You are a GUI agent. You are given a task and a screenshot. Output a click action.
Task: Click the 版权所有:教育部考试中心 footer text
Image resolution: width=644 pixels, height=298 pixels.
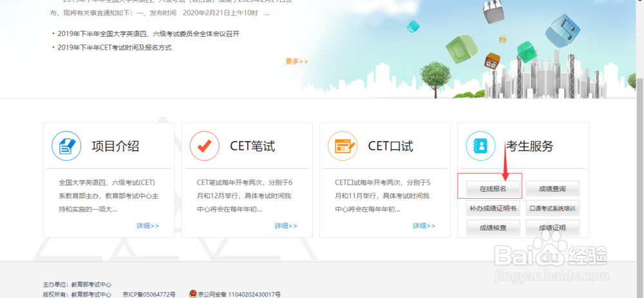tap(77, 294)
